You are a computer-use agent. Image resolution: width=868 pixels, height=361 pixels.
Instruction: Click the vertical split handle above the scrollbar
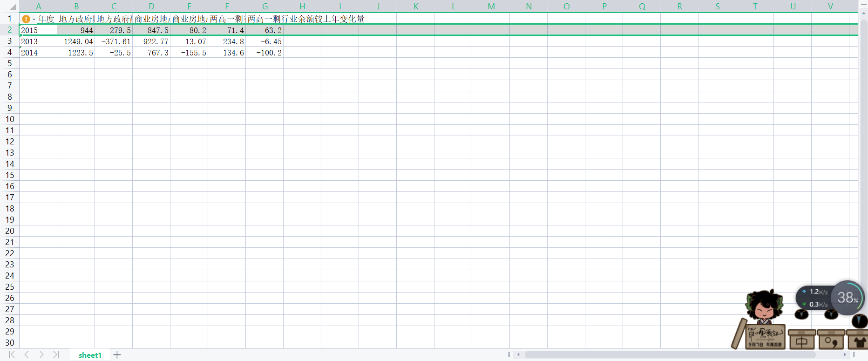pyautogui.click(x=863, y=4)
